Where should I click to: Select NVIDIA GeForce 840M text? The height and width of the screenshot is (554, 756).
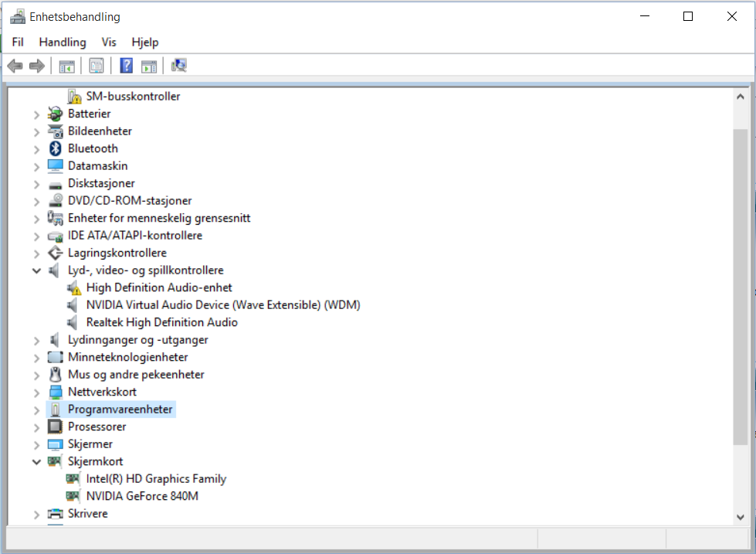142,496
